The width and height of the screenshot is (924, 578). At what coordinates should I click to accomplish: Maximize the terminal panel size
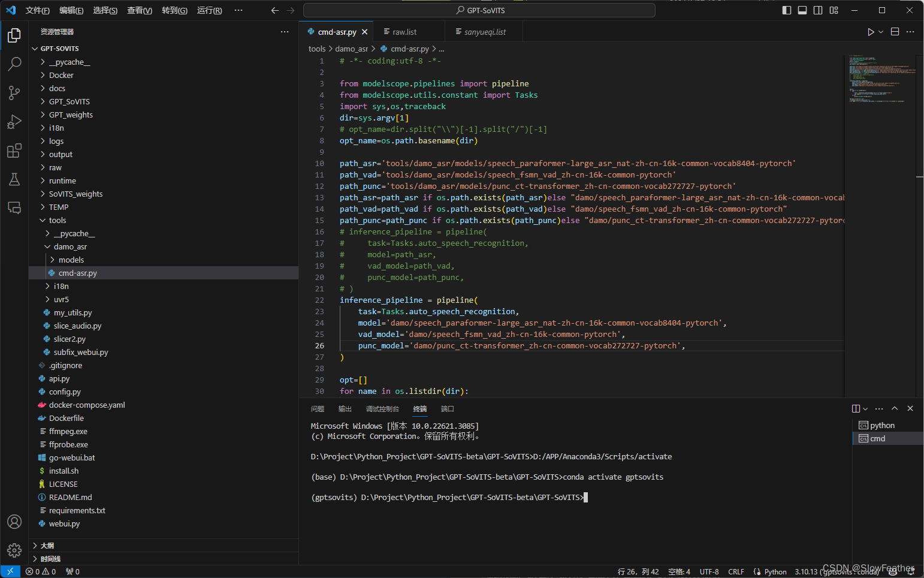(895, 408)
